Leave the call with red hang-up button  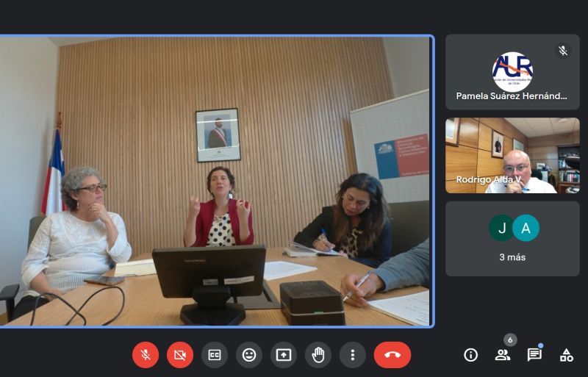pyautogui.click(x=392, y=355)
